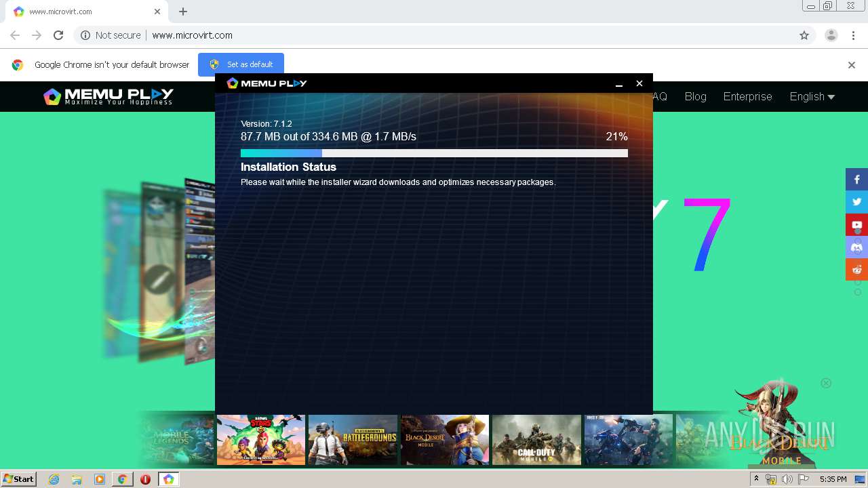This screenshot has width=868, height=488.
Task: Open the Enterprise menu item
Action: [x=747, y=97]
